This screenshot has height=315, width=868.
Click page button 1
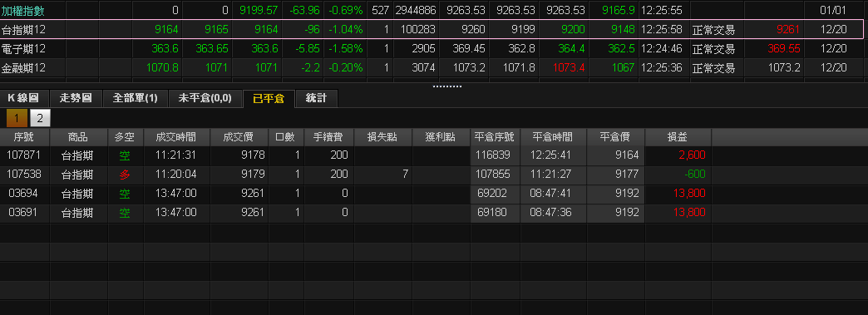pos(17,118)
